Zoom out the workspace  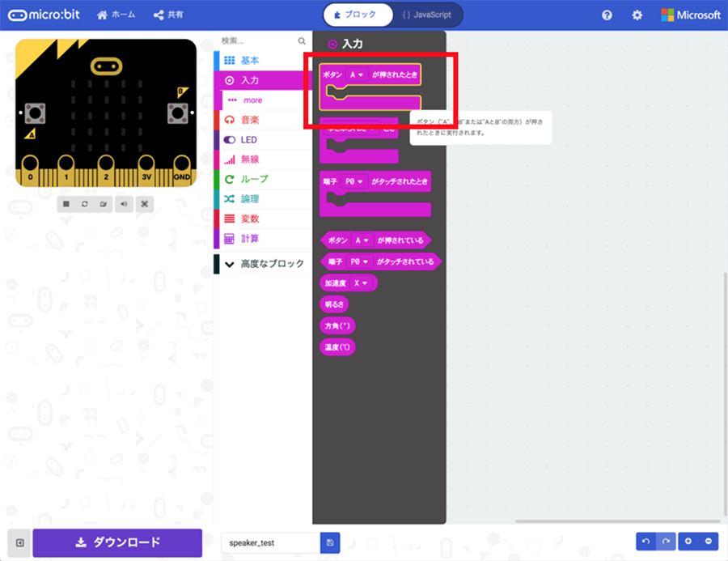pos(709,542)
